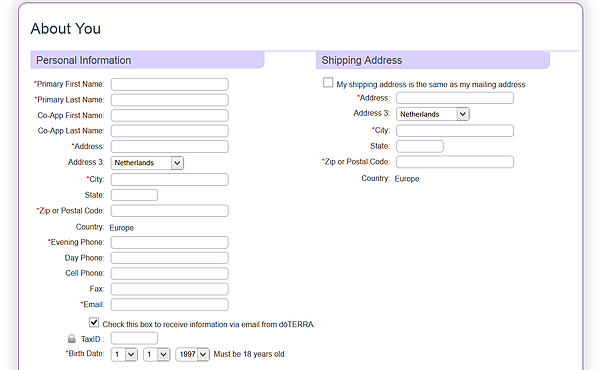Click the 'Birth Date:' label

[x=85, y=354]
